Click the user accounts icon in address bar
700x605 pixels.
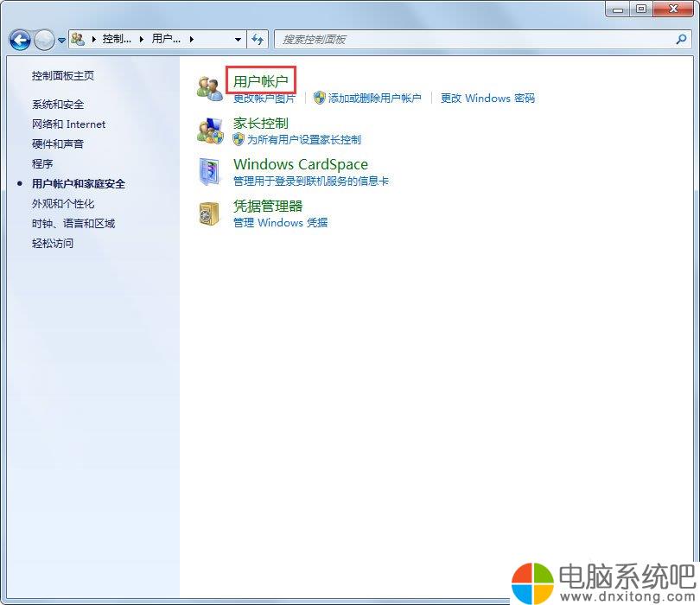(x=78, y=39)
